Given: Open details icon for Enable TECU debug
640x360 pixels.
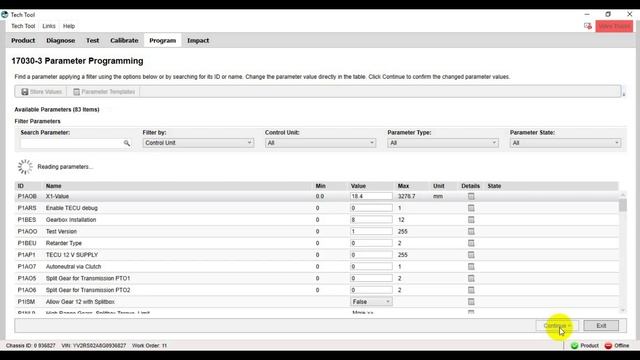Looking at the screenshot, I should tap(471, 208).
